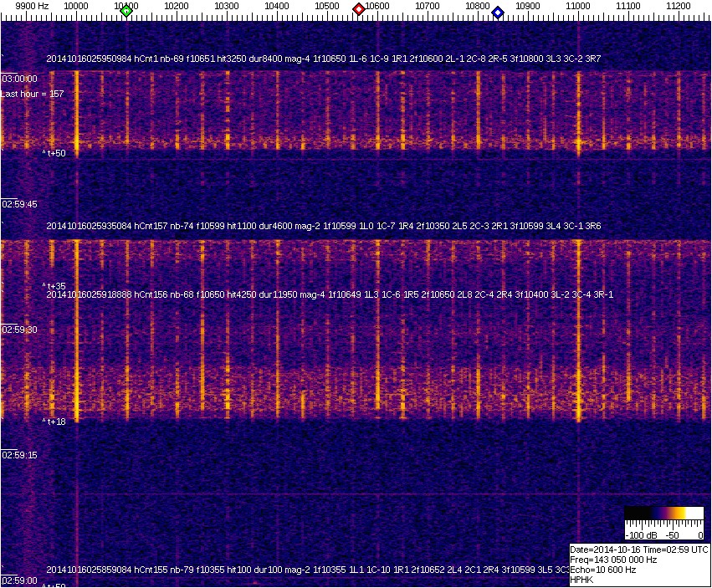Image resolution: width=712 pixels, height=588 pixels.
Task: Click the 10500 tick on frequency axis
Action: (x=327, y=6)
